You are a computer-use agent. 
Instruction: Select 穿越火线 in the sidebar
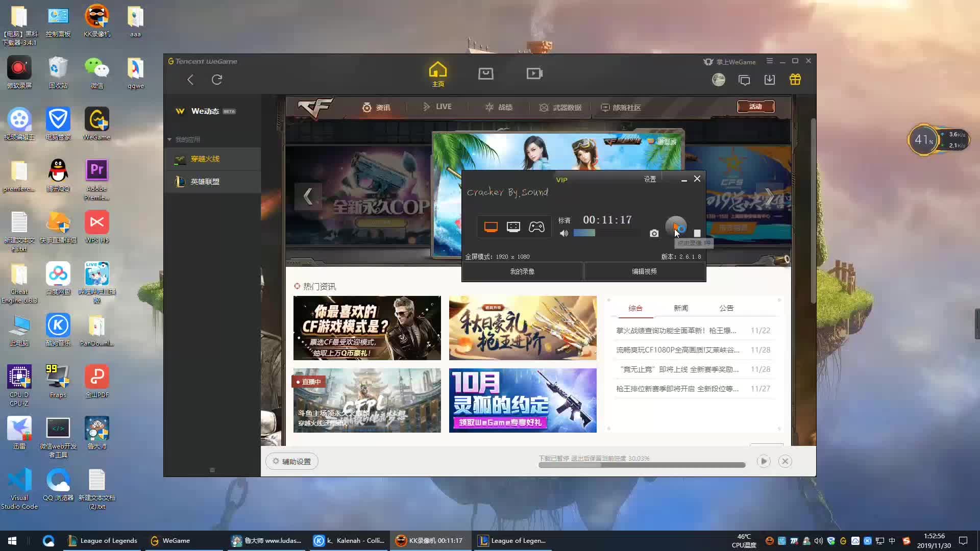tap(212, 159)
